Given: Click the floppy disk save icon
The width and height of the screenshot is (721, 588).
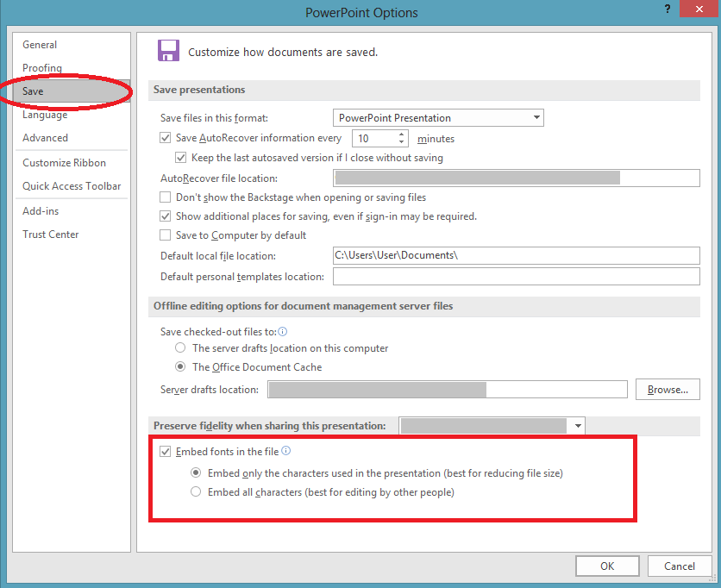Looking at the screenshot, I should click(168, 51).
